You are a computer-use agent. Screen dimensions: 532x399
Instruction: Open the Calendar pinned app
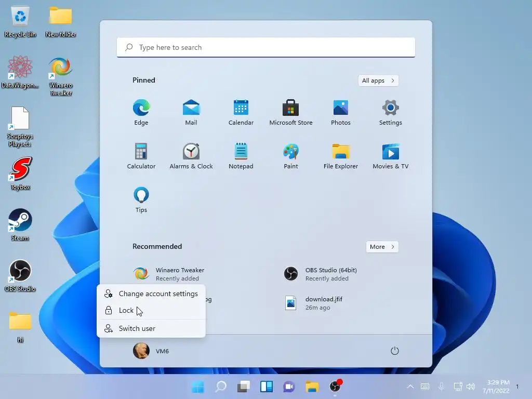[x=241, y=113]
